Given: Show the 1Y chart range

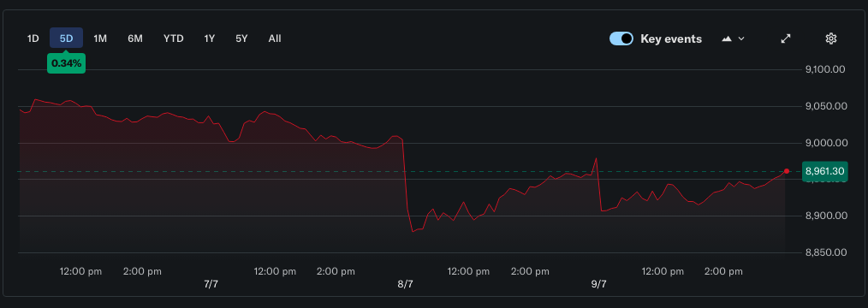Looking at the screenshot, I should click(x=209, y=38).
